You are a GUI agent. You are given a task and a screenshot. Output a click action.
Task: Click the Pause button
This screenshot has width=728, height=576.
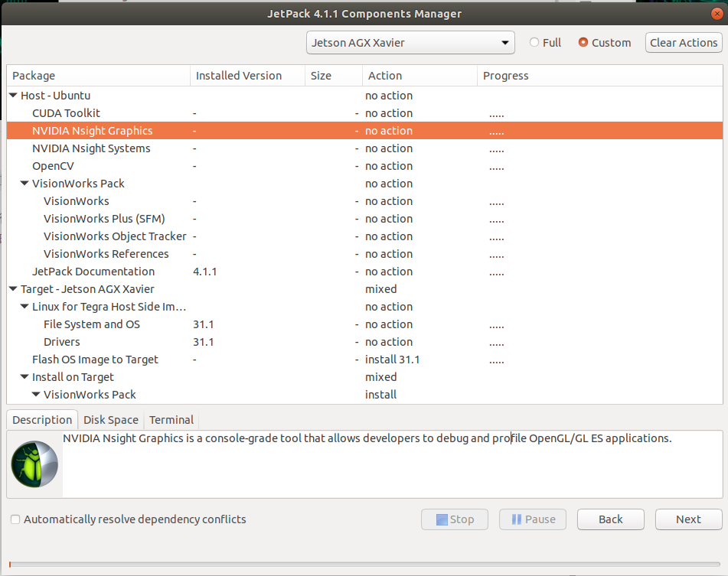coord(533,519)
